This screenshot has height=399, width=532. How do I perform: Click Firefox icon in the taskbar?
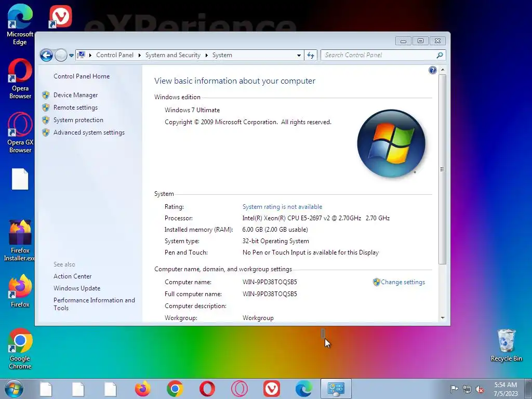pos(142,389)
